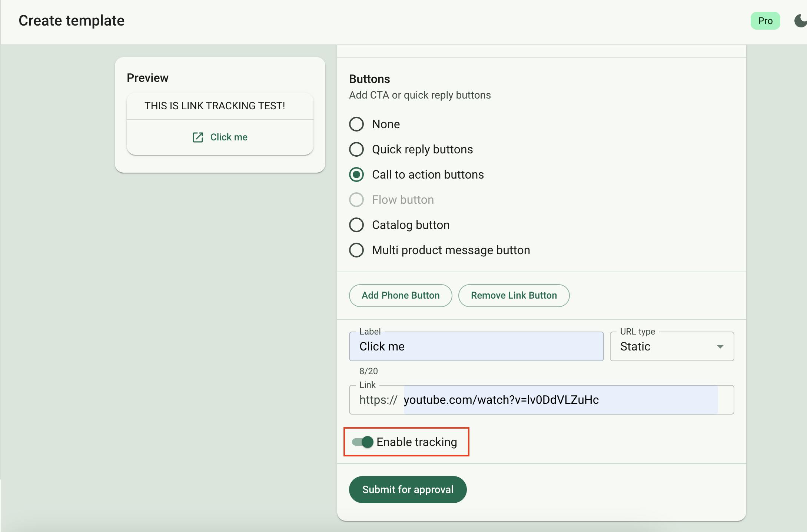Choose the Catalog button option
The height and width of the screenshot is (532, 807).
pos(356,225)
